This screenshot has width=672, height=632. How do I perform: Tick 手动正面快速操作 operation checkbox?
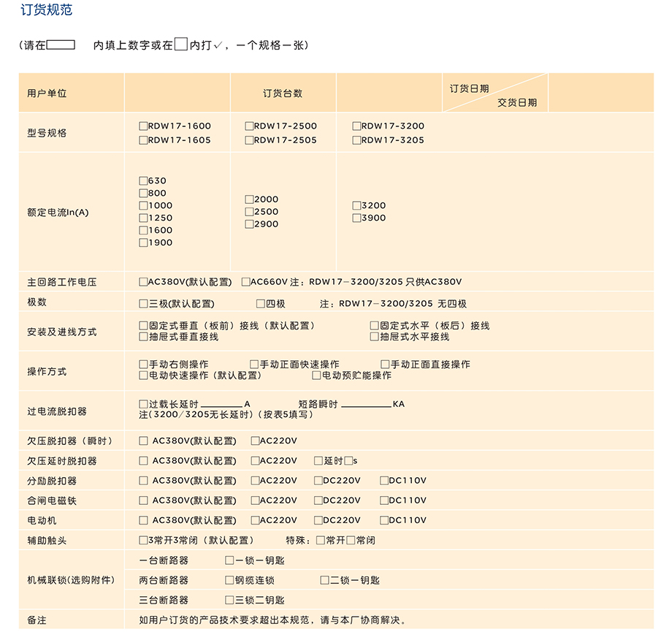coord(254,364)
